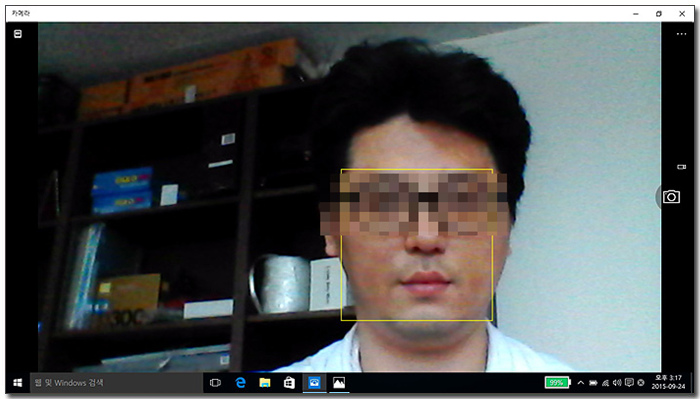Open File Explorer from taskbar
Viewport: 700px width, 399px height.
(265, 383)
